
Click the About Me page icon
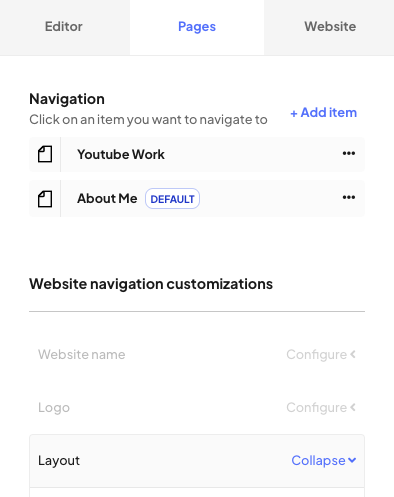pos(45,199)
